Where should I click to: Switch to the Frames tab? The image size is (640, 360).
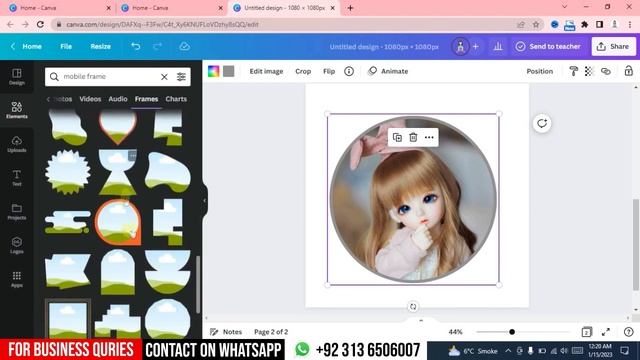point(147,99)
